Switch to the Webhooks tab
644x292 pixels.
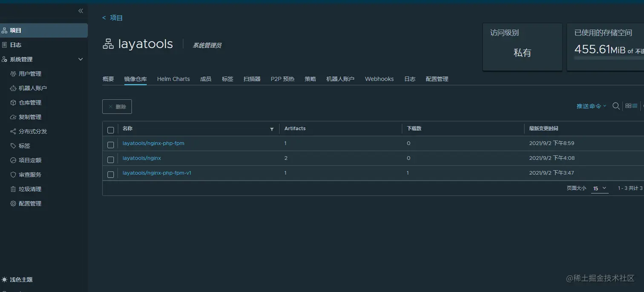pos(379,79)
